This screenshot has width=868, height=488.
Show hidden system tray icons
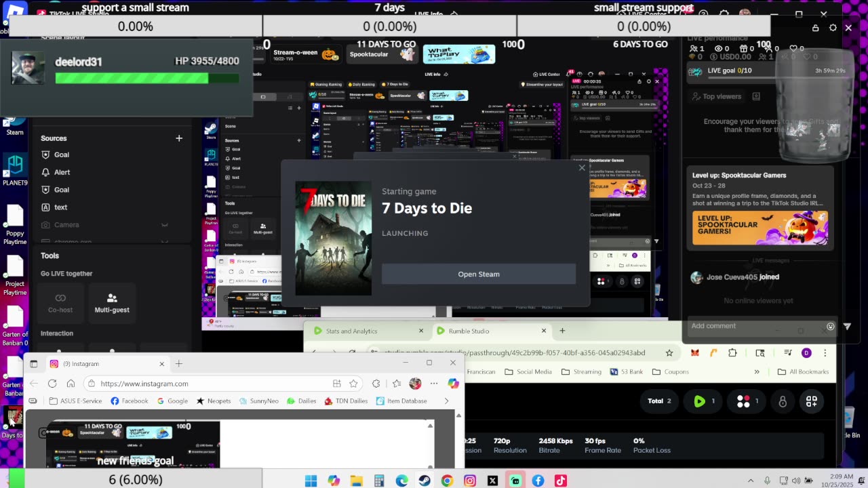click(751, 481)
